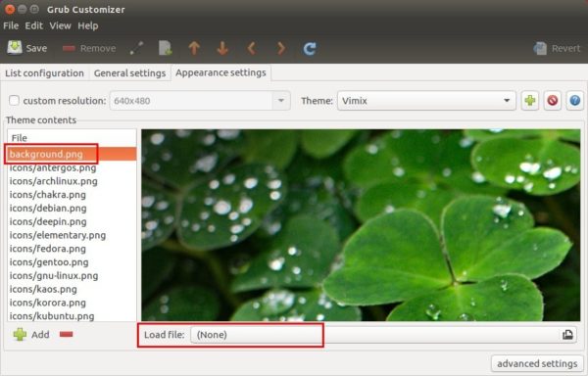Open the Edit menu

[33, 25]
